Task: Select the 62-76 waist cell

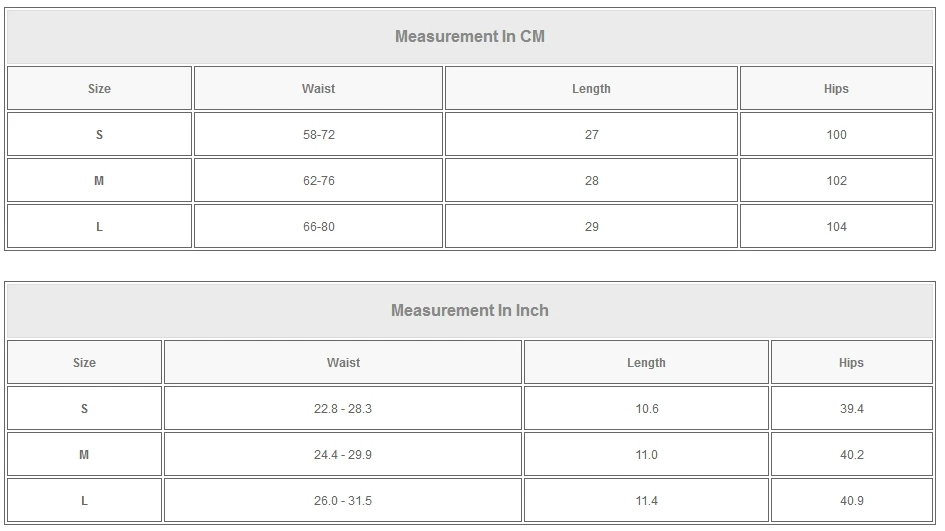Action: 318,181
